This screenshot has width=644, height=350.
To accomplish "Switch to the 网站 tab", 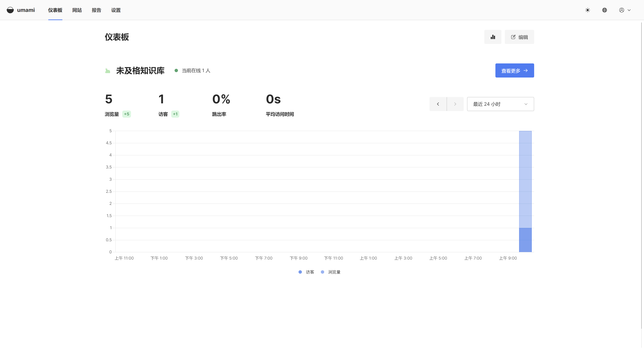I will point(77,10).
